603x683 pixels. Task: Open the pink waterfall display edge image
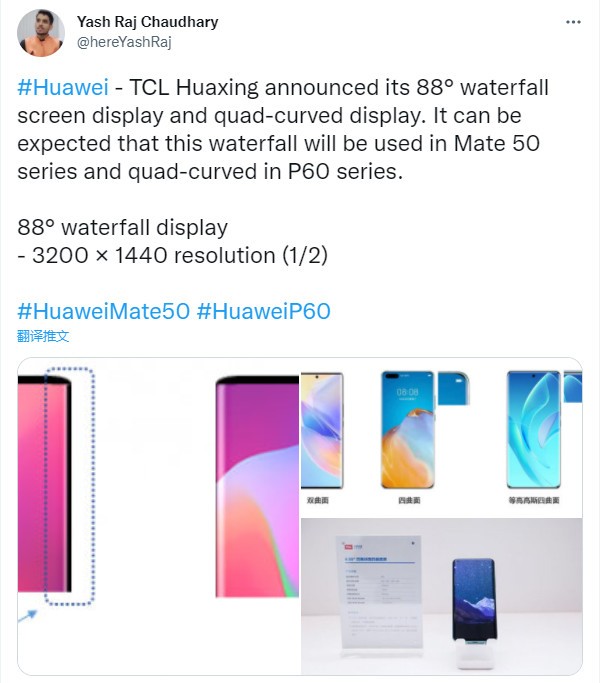[x=159, y=517]
